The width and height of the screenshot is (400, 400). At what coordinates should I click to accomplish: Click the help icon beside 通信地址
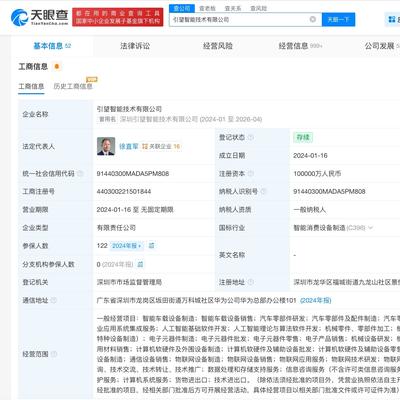click(x=54, y=300)
